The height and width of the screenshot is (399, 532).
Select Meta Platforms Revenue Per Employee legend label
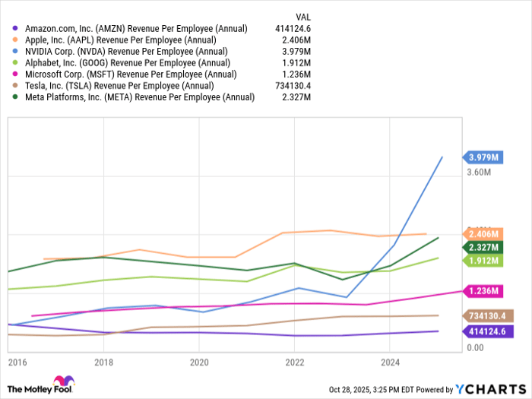point(140,97)
